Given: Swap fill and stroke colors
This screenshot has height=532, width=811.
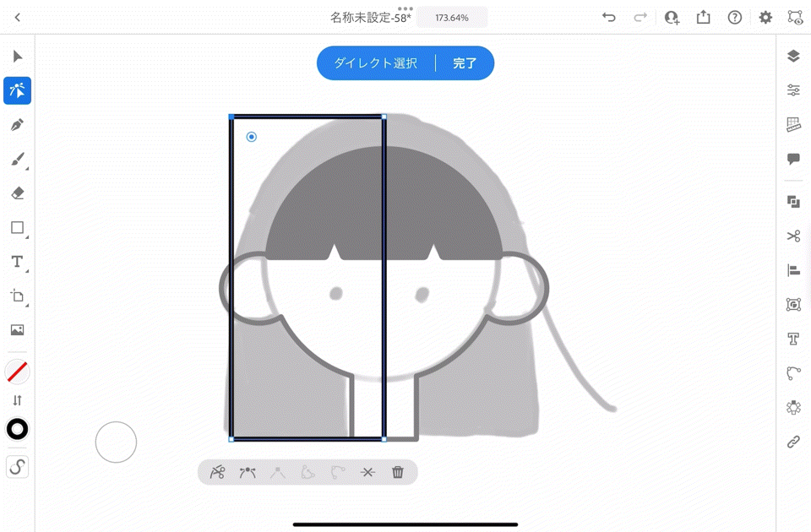Looking at the screenshot, I should tap(17, 400).
